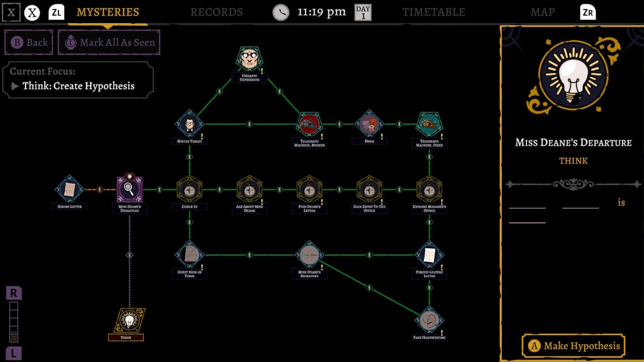The height and width of the screenshot is (362, 644).
Task: Click the L zoom indicator
Action: (13, 354)
